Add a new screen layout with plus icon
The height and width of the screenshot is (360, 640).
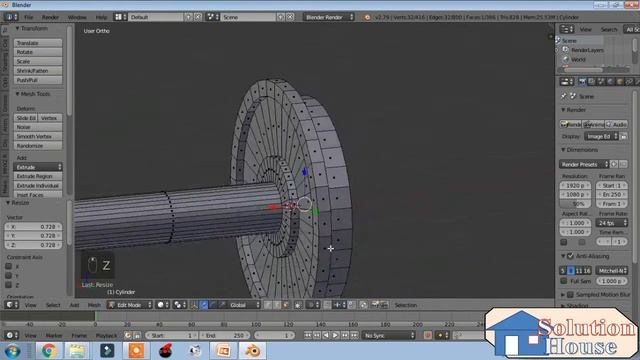click(x=189, y=17)
